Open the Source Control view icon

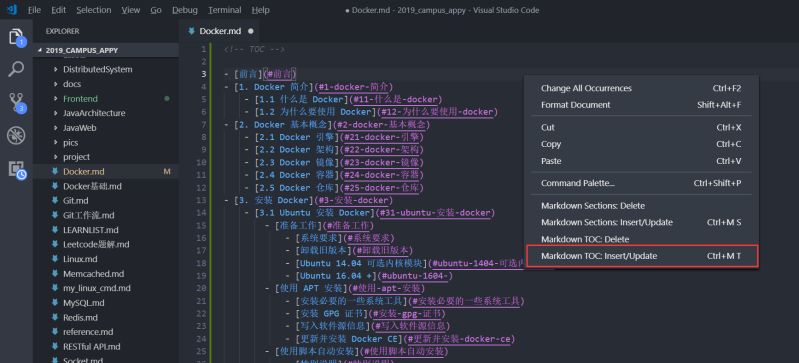[16, 102]
